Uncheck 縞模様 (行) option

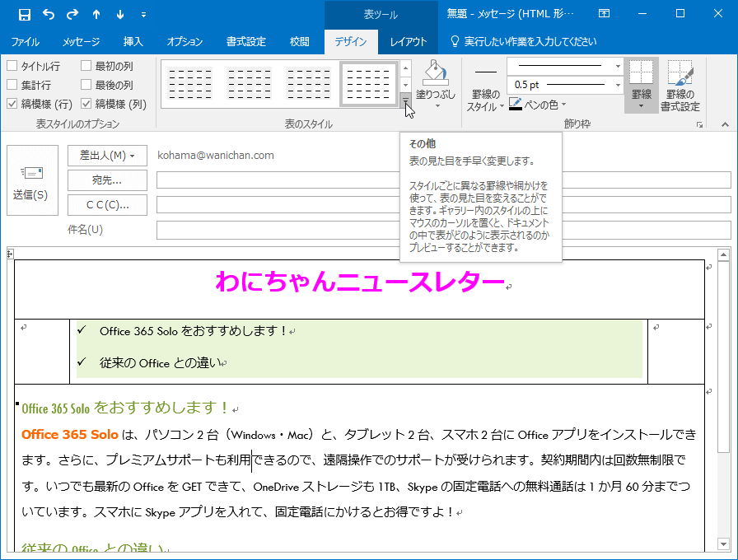(x=12, y=104)
